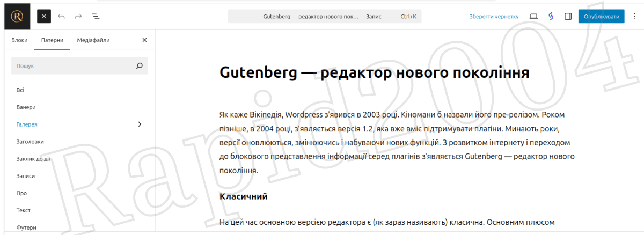Close the block inserter toggle button
Image resolution: width=644 pixels, height=235 pixels.
point(44,17)
